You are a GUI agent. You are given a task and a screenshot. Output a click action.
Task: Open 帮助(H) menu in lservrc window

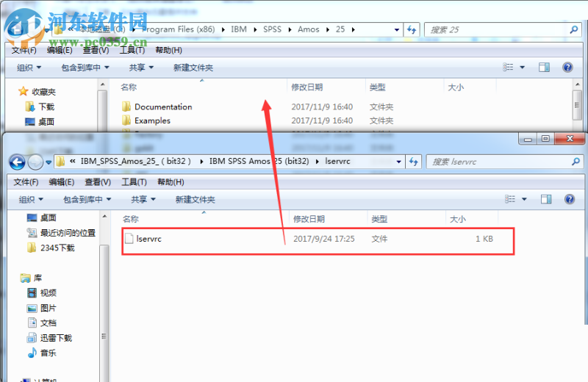point(171,181)
